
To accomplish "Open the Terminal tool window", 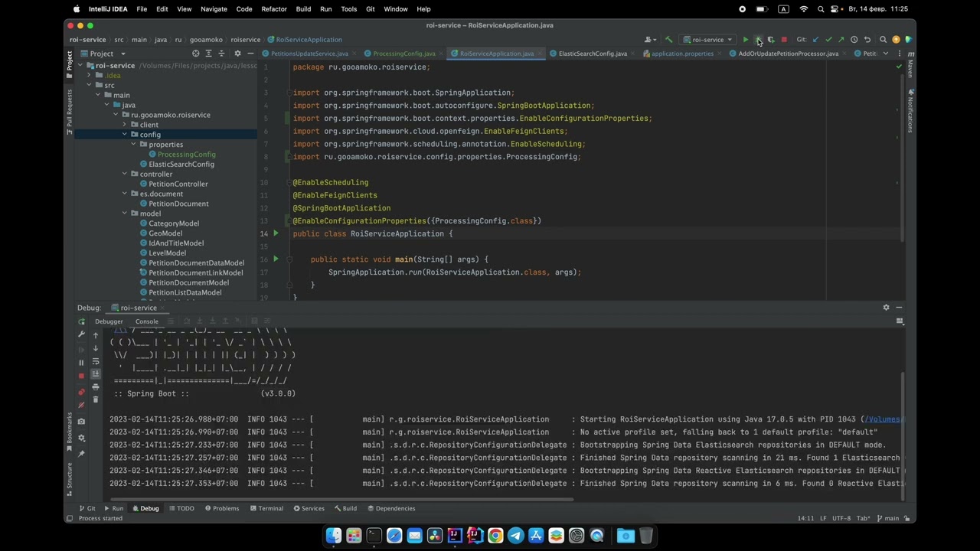I will pos(266,508).
